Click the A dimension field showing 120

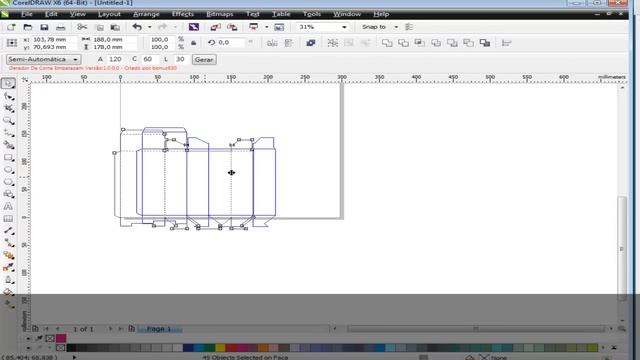tap(115, 59)
